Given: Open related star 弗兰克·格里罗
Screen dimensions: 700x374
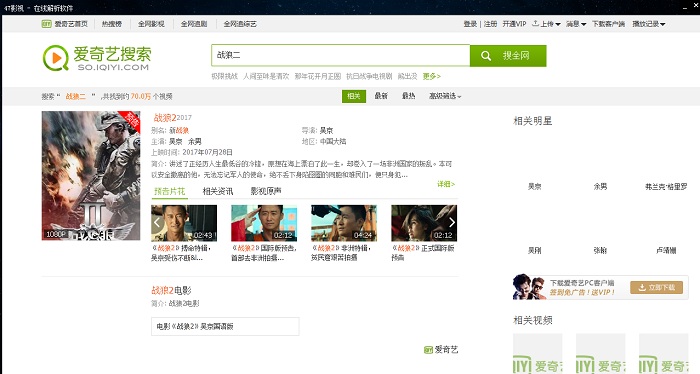Looking at the screenshot, I should tap(666, 187).
